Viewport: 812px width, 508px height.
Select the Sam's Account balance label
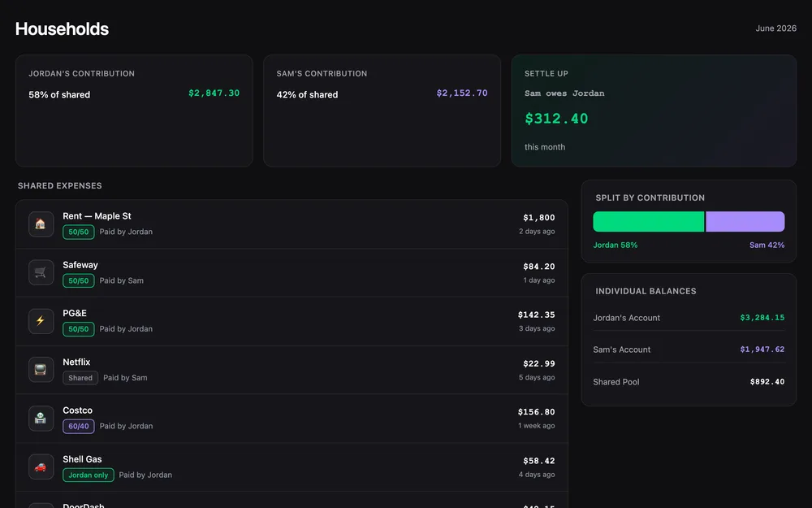coord(621,350)
